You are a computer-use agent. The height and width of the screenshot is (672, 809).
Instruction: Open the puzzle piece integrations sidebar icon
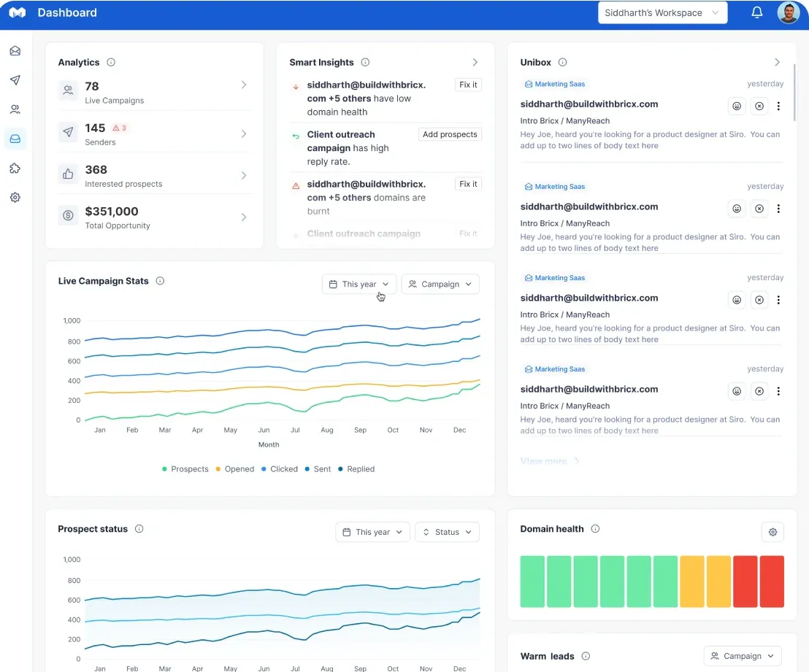coord(15,168)
